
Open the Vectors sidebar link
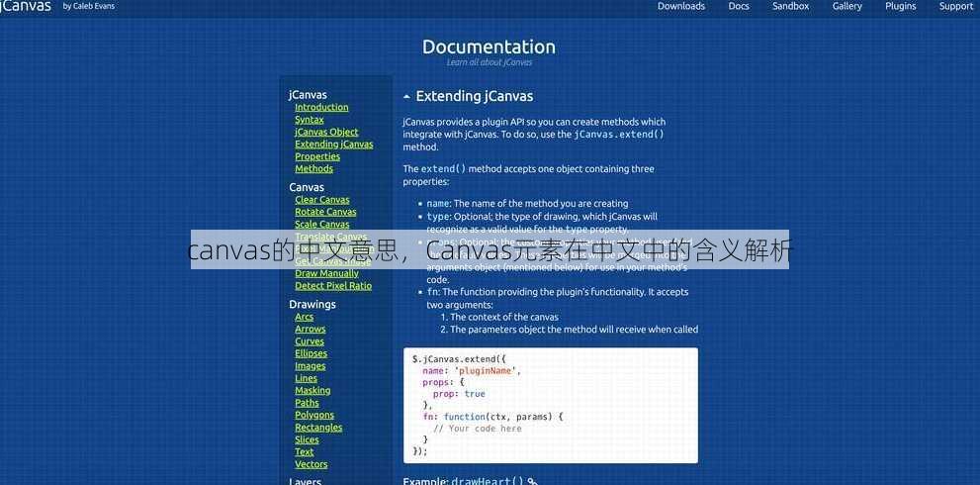click(312, 464)
